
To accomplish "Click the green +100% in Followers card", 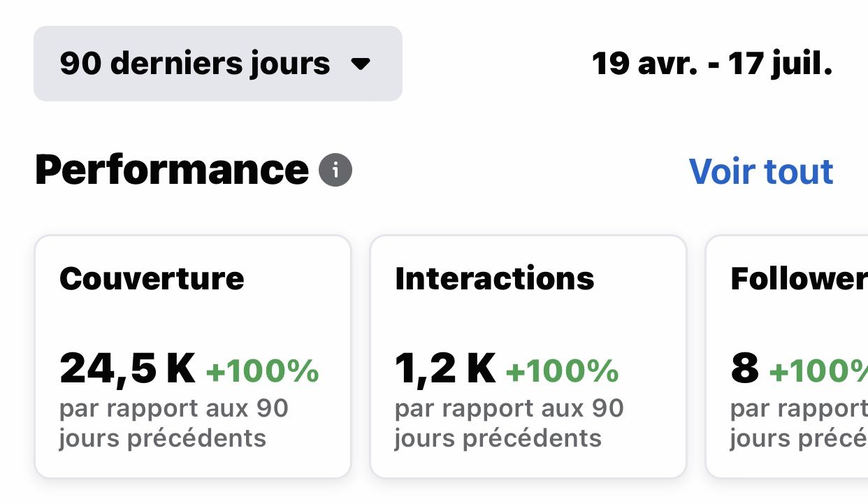I will point(818,371).
